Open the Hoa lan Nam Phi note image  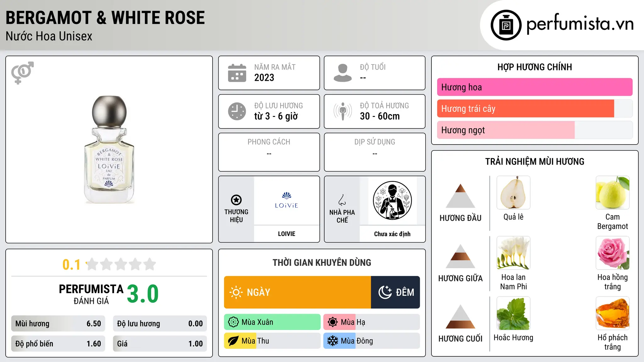point(513,253)
